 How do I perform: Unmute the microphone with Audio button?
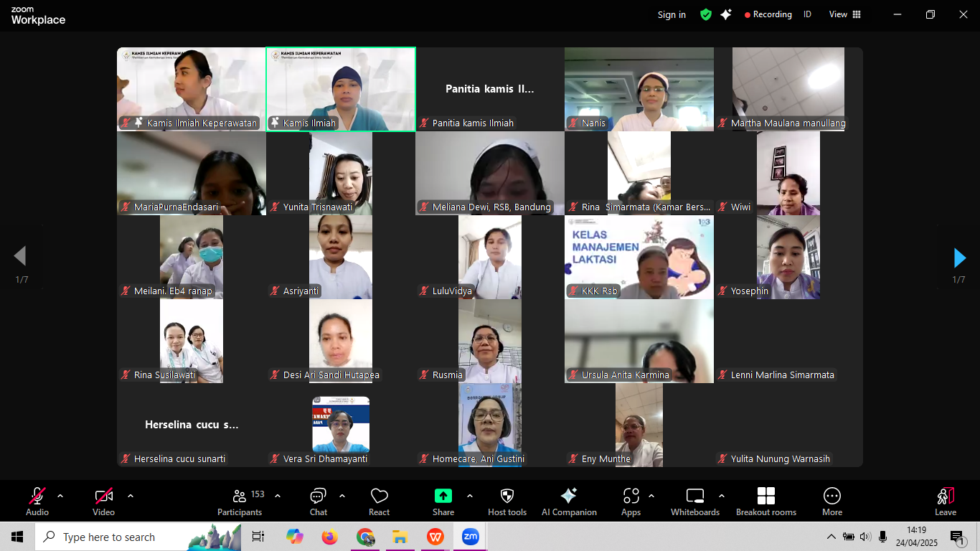(x=37, y=501)
